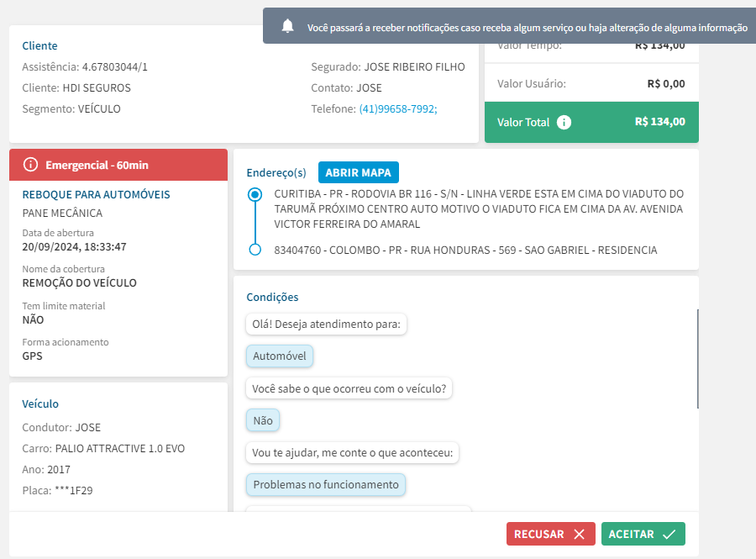This screenshot has width=756, height=559.
Task: Select the origin address marker in Curitiba
Action: click(255, 194)
